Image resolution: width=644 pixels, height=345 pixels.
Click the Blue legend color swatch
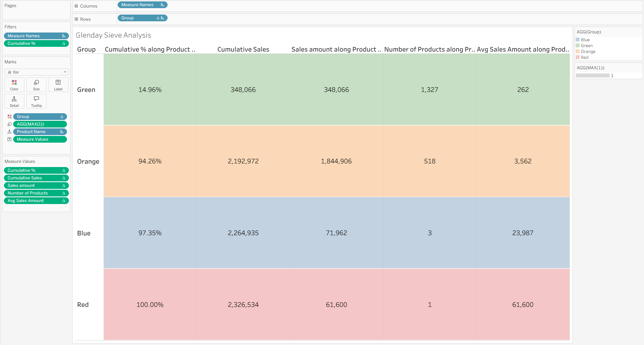[578, 40]
